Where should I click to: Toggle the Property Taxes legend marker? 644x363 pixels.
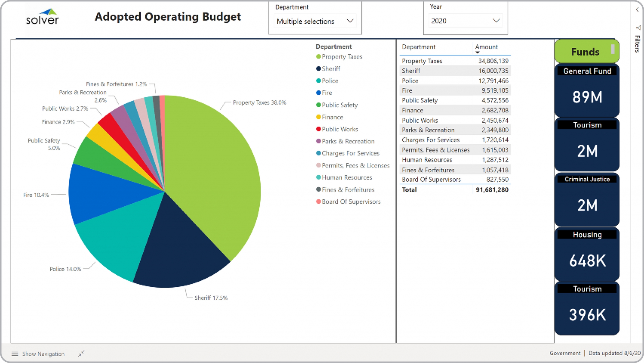318,57
